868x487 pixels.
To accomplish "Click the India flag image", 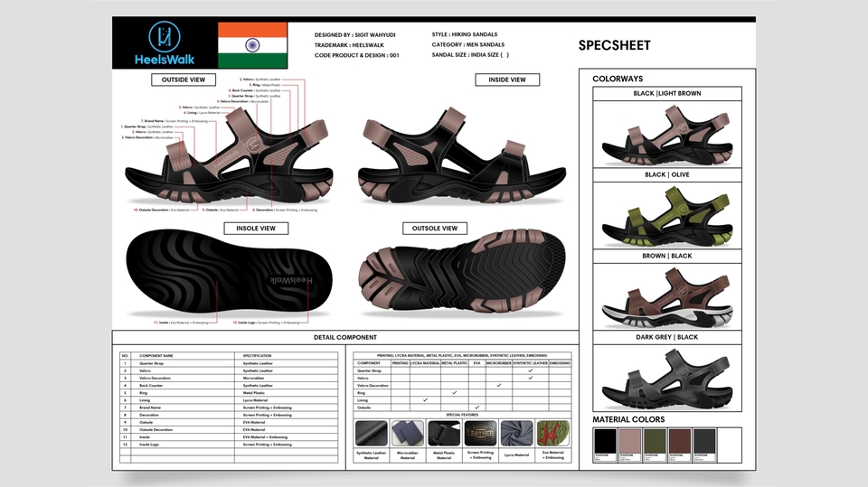I will click(x=252, y=43).
